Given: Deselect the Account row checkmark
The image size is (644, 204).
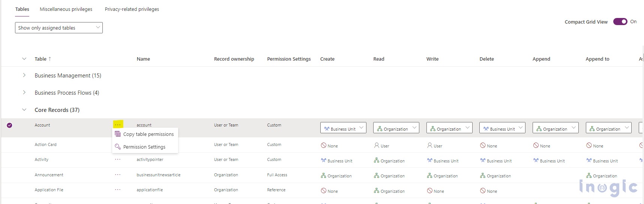Looking at the screenshot, I should [9, 125].
